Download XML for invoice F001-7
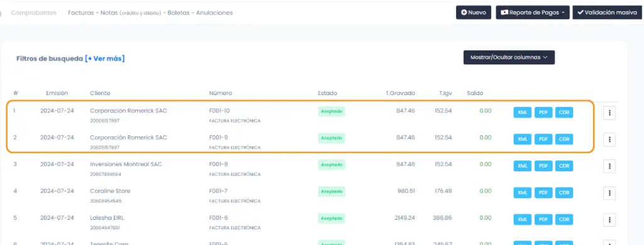The width and height of the screenshot is (644, 245). 523,193
